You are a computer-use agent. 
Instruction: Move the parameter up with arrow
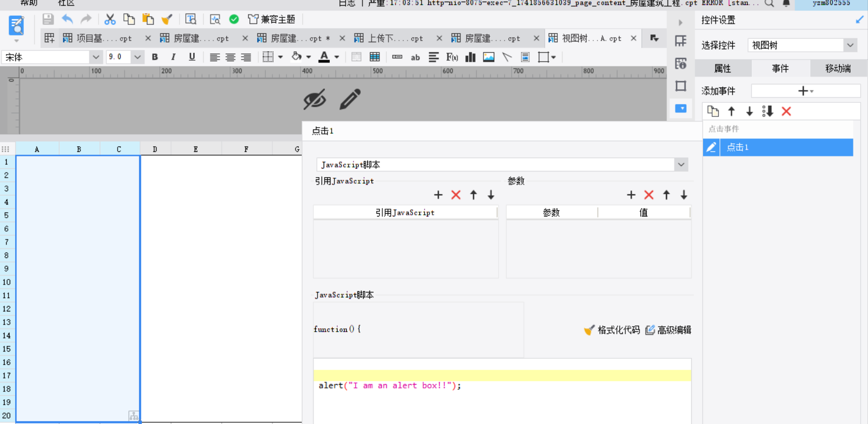click(666, 195)
